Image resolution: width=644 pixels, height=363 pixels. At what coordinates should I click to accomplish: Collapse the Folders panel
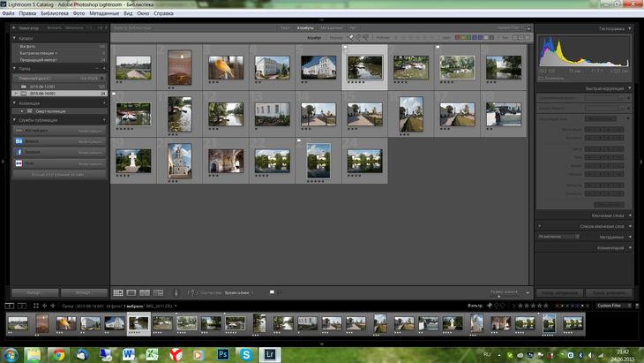coord(14,69)
